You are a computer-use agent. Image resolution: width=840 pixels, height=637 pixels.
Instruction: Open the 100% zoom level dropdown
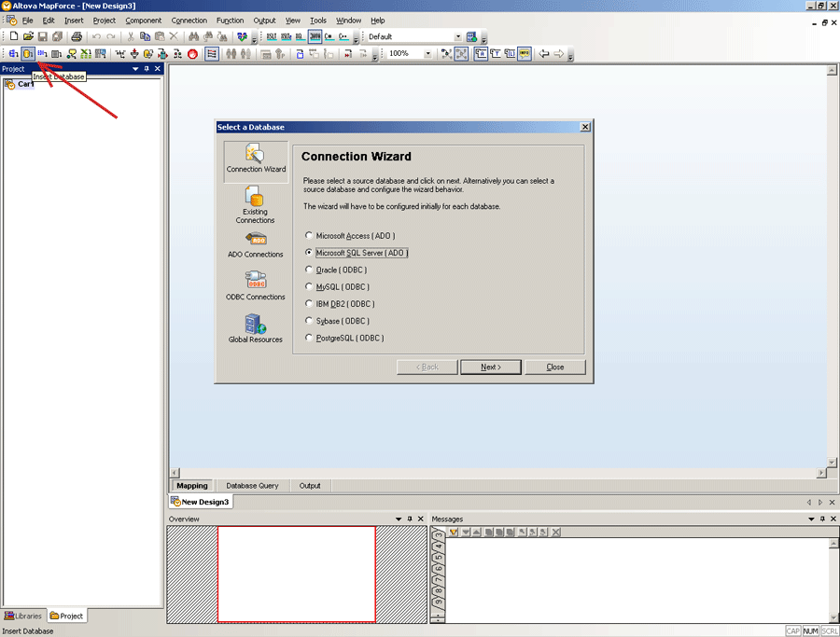tap(428, 53)
